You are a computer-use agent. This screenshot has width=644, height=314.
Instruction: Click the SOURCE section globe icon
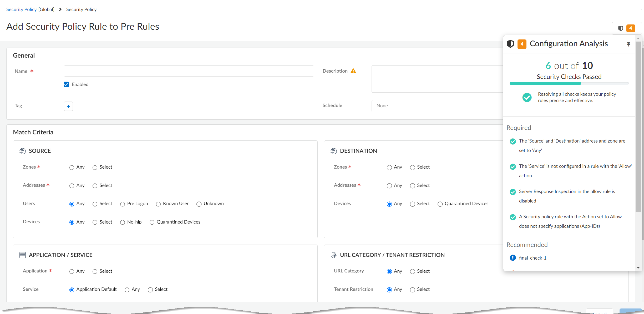tap(23, 151)
